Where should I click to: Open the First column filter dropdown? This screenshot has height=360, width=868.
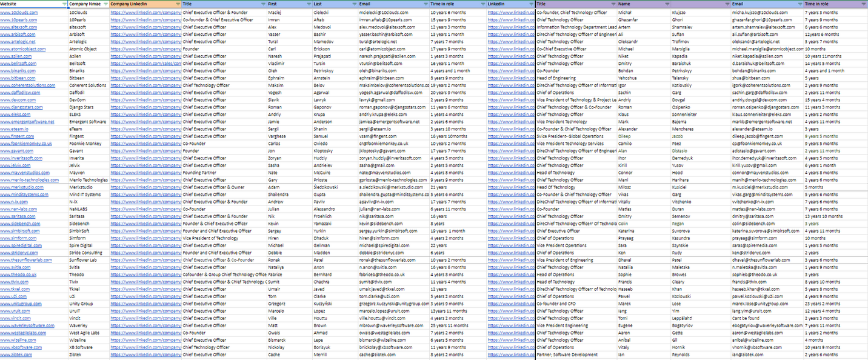pyautogui.click(x=308, y=4)
